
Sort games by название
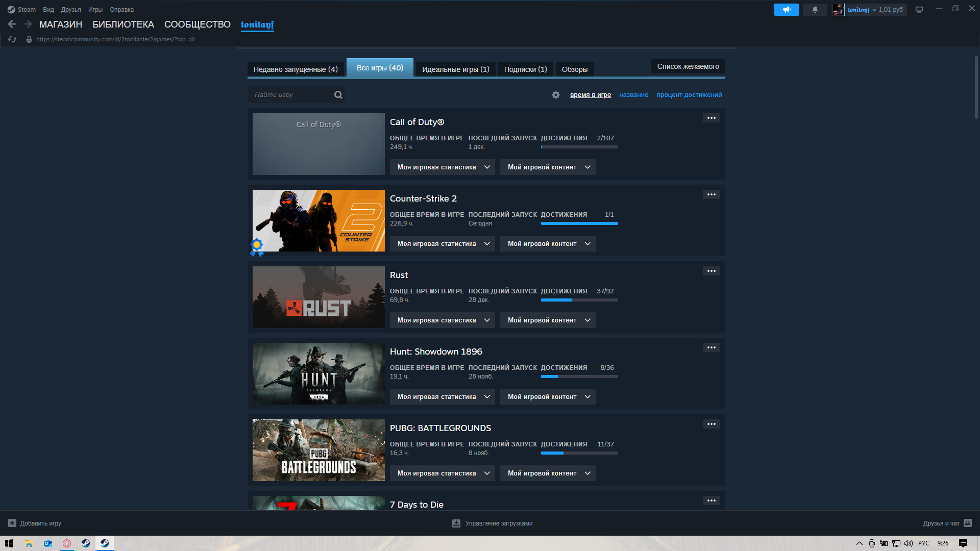633,95
